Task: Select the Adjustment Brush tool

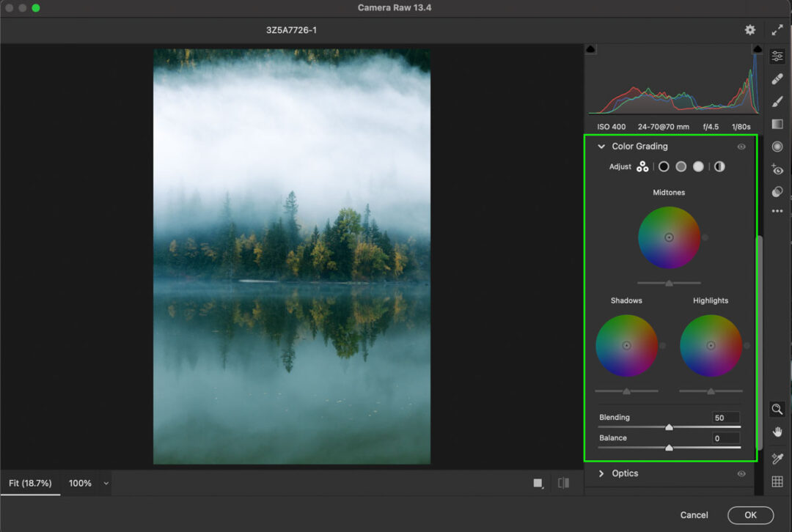Action: click(777, 101)
